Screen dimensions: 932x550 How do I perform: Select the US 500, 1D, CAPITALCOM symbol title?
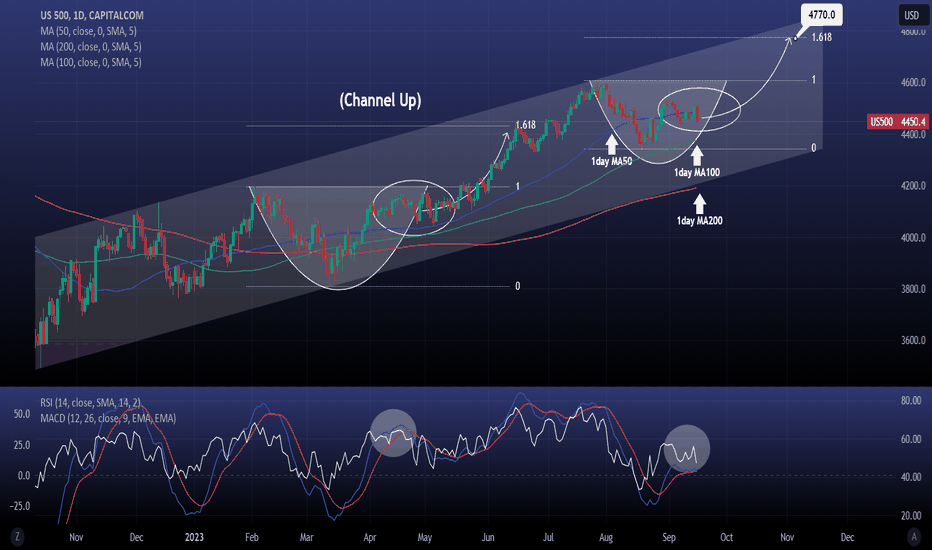tap(92, 15)
